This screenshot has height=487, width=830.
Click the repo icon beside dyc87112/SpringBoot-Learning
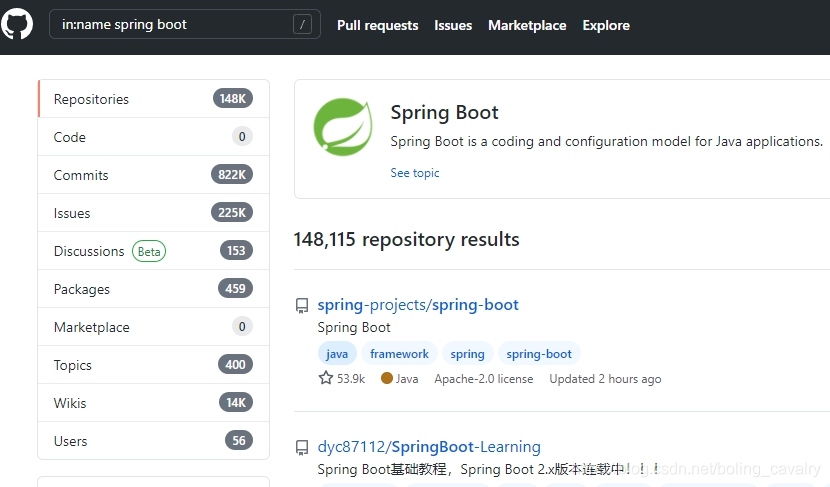coord(302,447)
